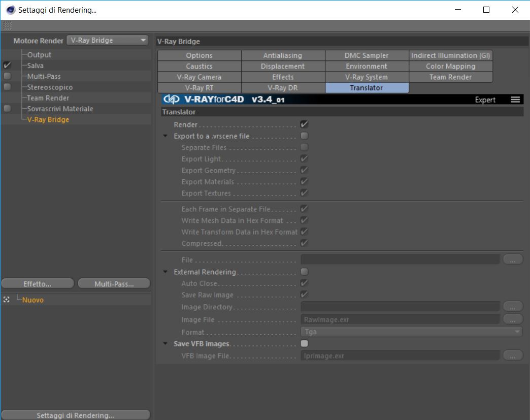Open Motore Render dropdown V-Ray Bridge
Image resolution: width=530 pixels, height=420 pixels.
(108, 40)
